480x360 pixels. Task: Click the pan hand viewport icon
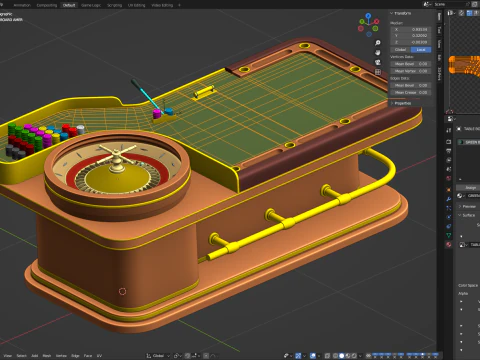(x=378, y=53)
